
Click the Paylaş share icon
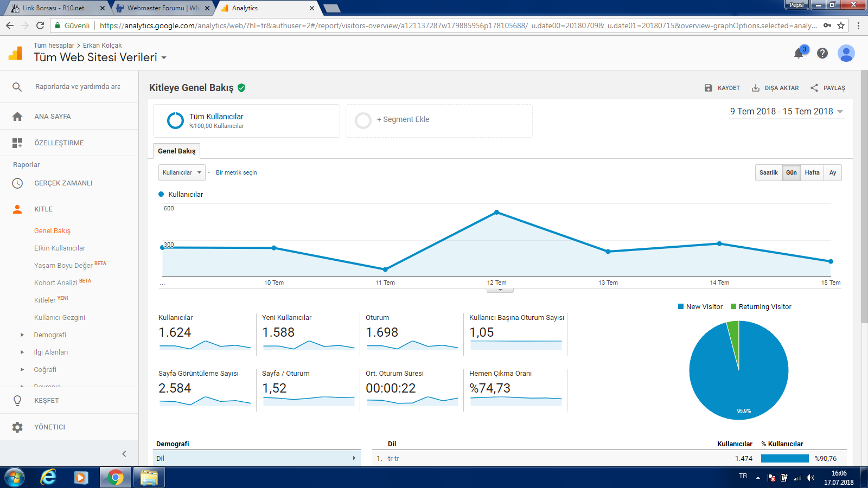(814, 88)
